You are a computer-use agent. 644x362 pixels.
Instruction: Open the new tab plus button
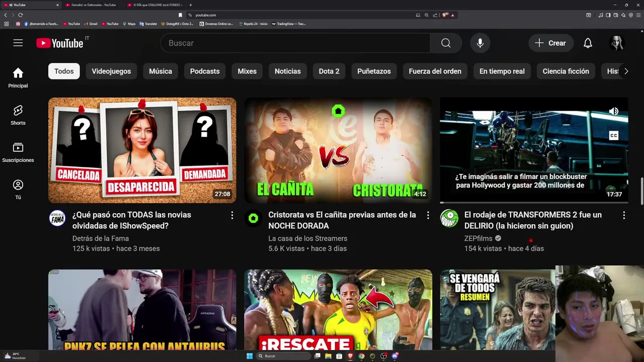point(190,5)
